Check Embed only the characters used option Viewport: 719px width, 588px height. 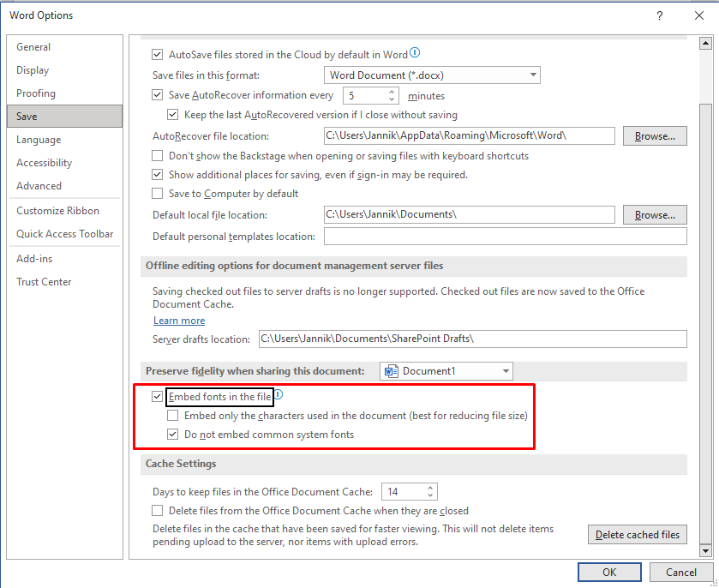tap(173, 416)
